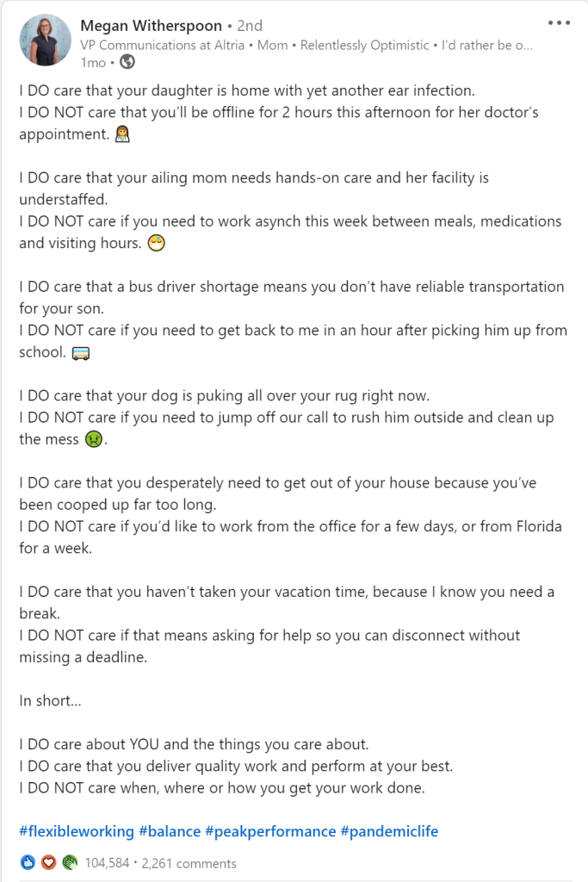The image size is (588, 882).
Task: Click the globe public visibility icon
Action: pyautogui.click(x=127, y=62)
